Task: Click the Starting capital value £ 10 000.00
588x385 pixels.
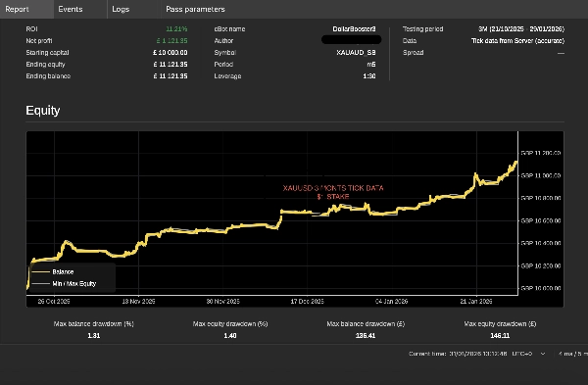Action: pyautogui.click(x=171, y=53)
